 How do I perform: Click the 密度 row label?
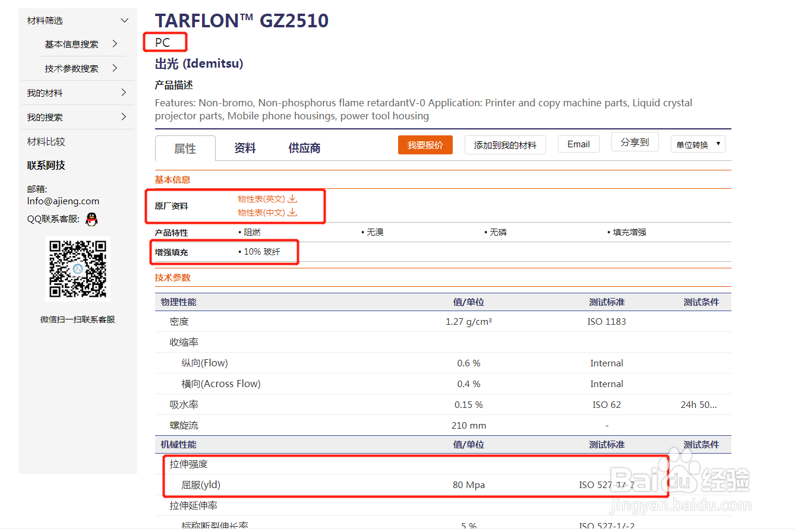coord(179,321)
